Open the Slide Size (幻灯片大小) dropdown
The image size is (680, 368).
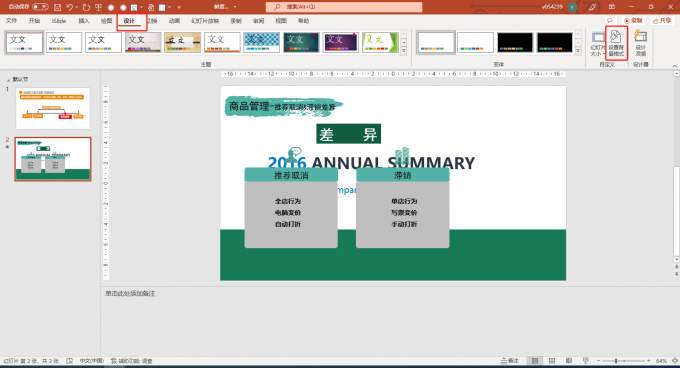pyautogui.click(x=597, y=43)
